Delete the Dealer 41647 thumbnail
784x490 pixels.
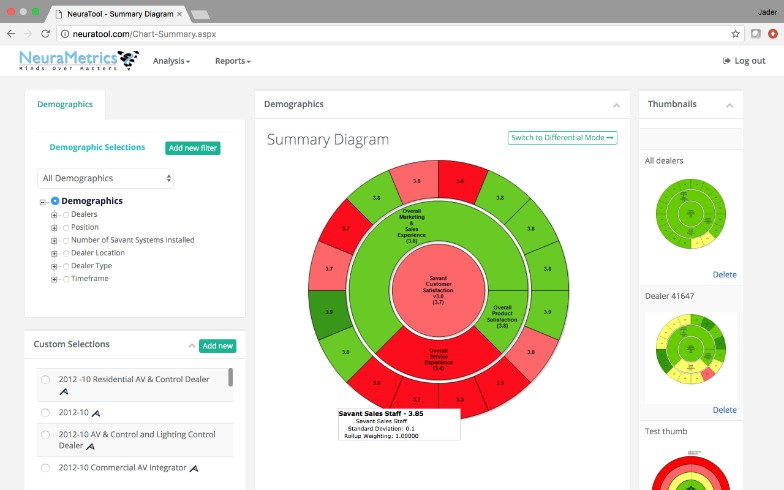click(x=724, y=410)
